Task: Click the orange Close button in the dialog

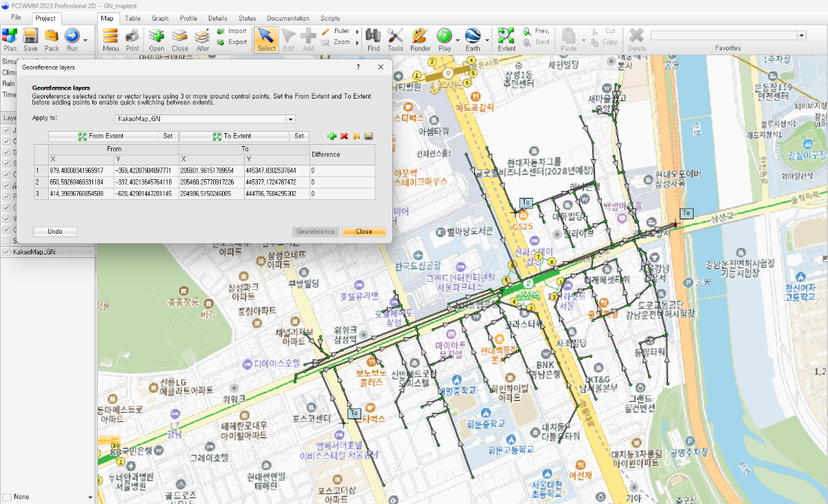Action: pyautogui.click(x=364, y=232)
